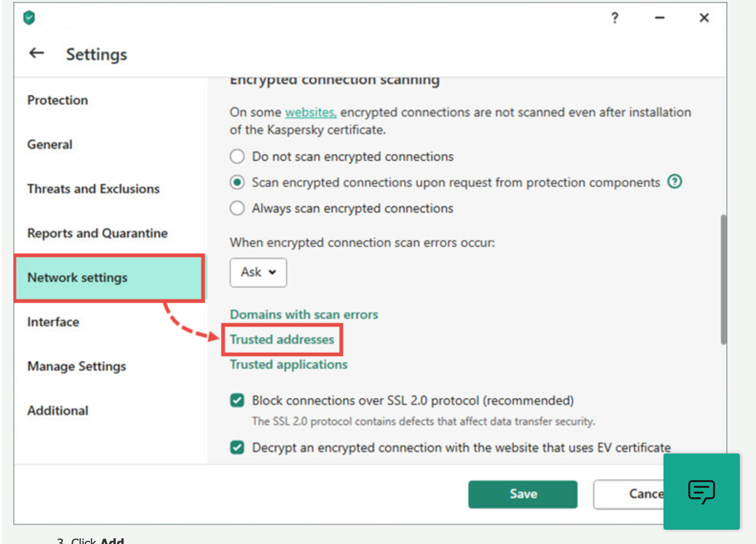Screen dimensions: 756x544
Task: Open help via the question mark icon
Action: (615, 18)
